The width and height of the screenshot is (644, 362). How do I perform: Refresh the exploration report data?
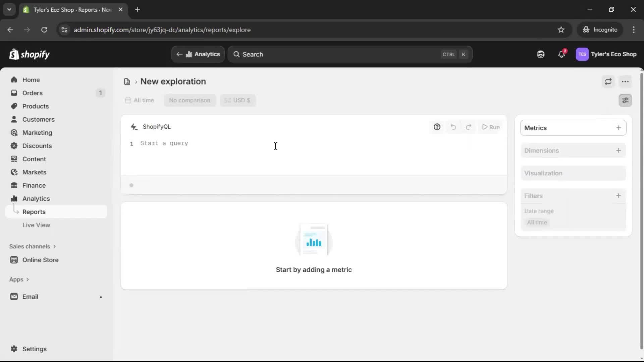pos(608,81)
